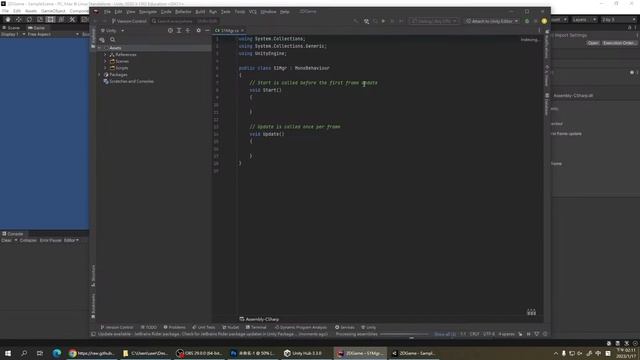The height and width of the screenshot is (360, 640).
Task: Open the Console tab in Unity
Action: pyautogui.click(x=13, y=234)
